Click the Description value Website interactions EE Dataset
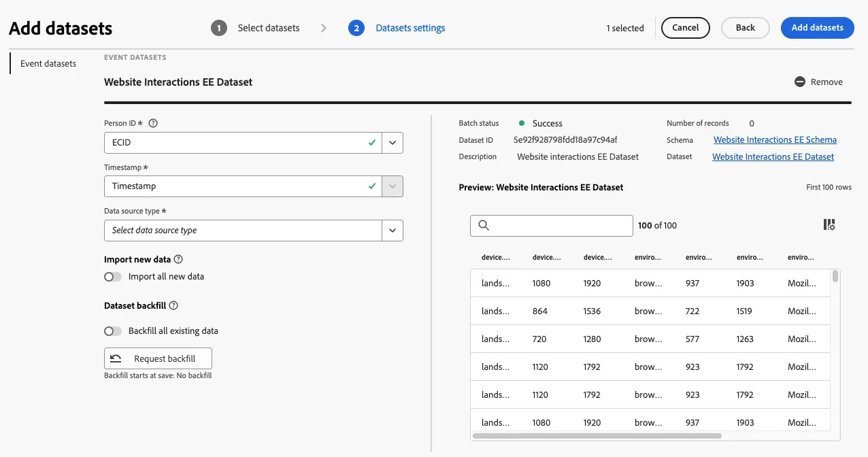Viewport: 868px width, 457px height. [x=578, y=156]
